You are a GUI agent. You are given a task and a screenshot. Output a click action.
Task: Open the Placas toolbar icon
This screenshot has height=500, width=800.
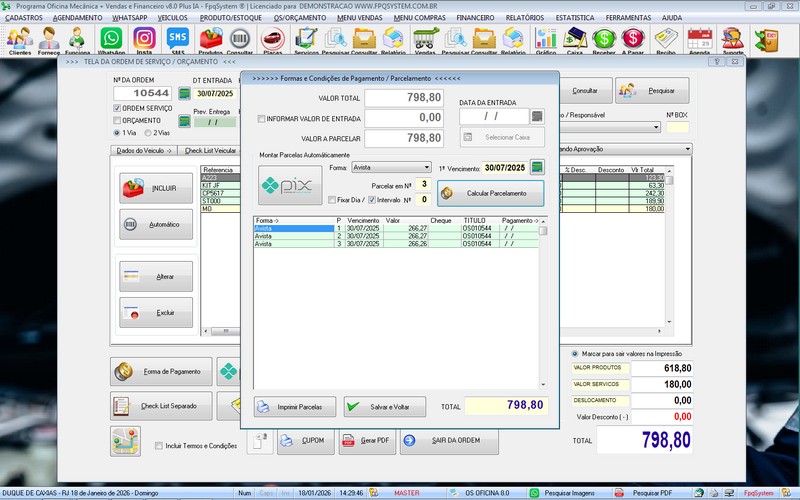pyautogui.click(x=271, y=38)
